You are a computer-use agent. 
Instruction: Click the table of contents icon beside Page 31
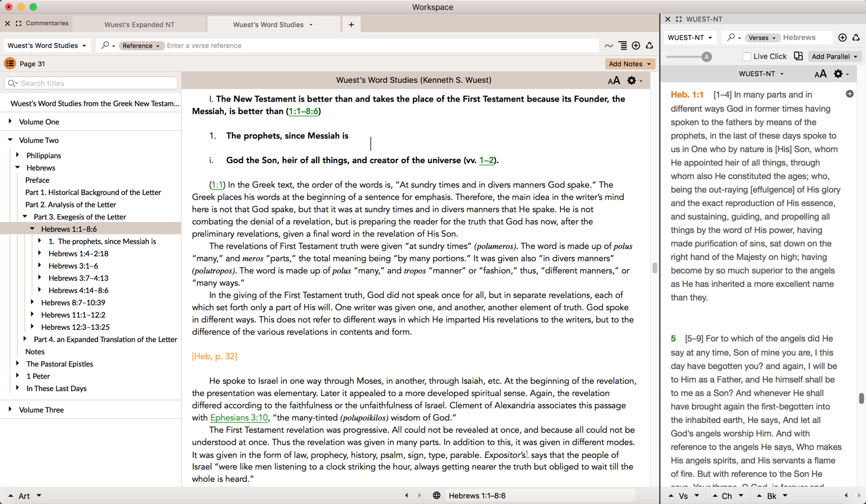pyautogui.click(x=10, y=64)
